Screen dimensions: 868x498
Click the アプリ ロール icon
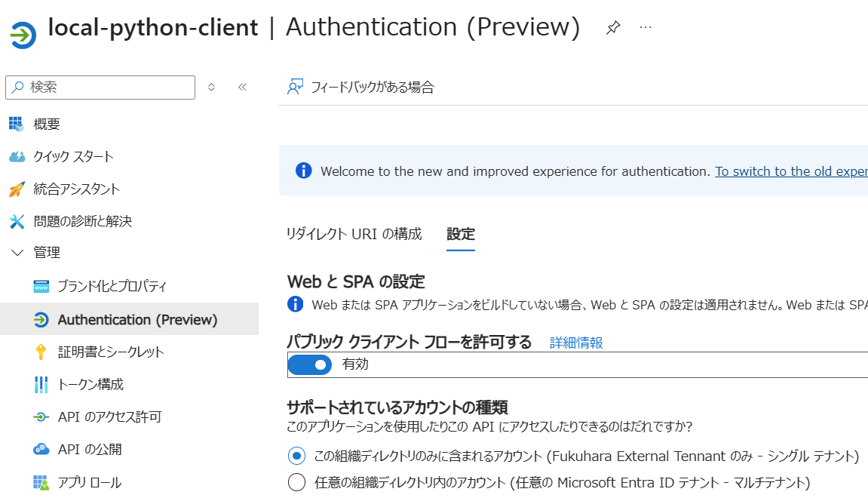(x=41, y=482)
